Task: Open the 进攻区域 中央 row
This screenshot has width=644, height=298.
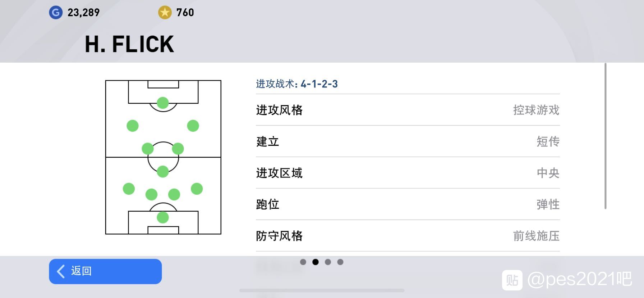Action: [408, 173]
